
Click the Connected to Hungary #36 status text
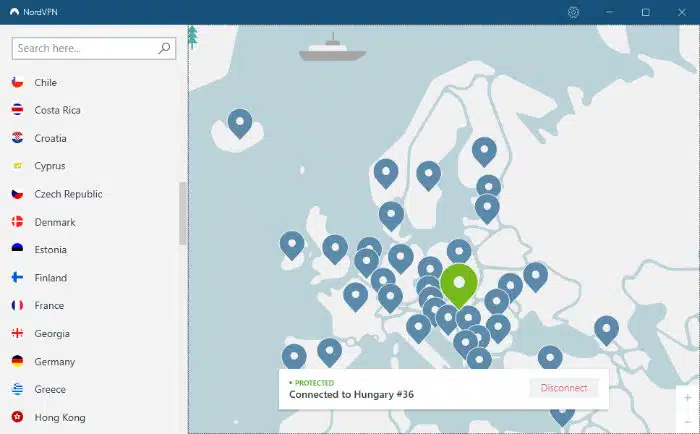click(351, 394)
